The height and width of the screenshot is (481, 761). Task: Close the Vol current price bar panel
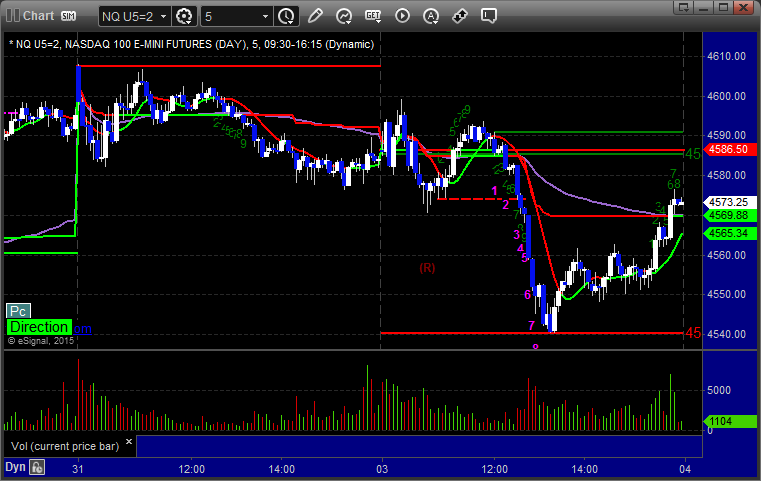pyautogui.click(x=129, y=442)
